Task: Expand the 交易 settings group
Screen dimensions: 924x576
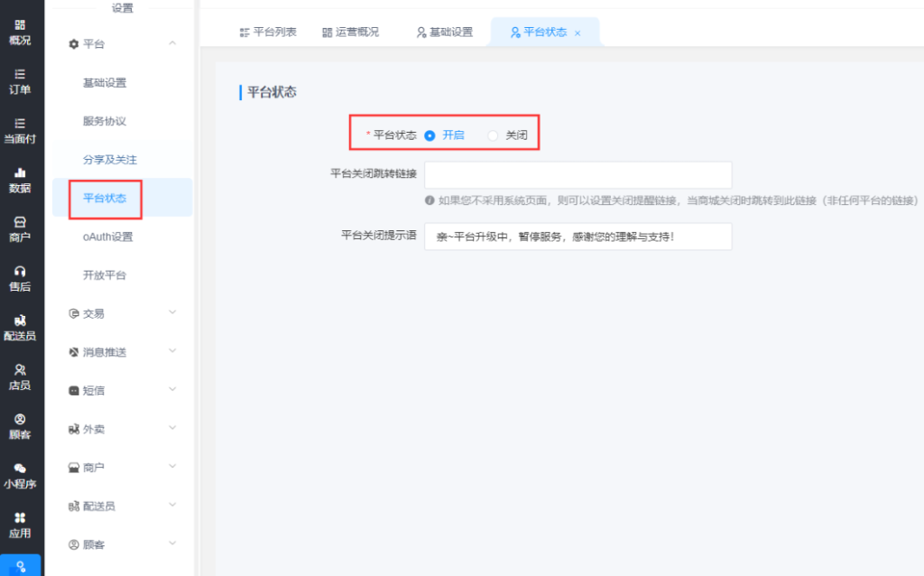Action: [x=172, y=313]
